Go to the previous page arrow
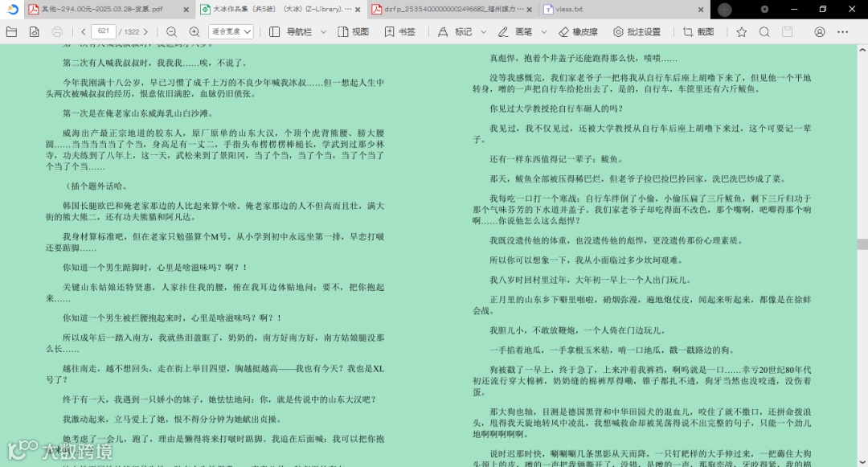 click(84, 32)
